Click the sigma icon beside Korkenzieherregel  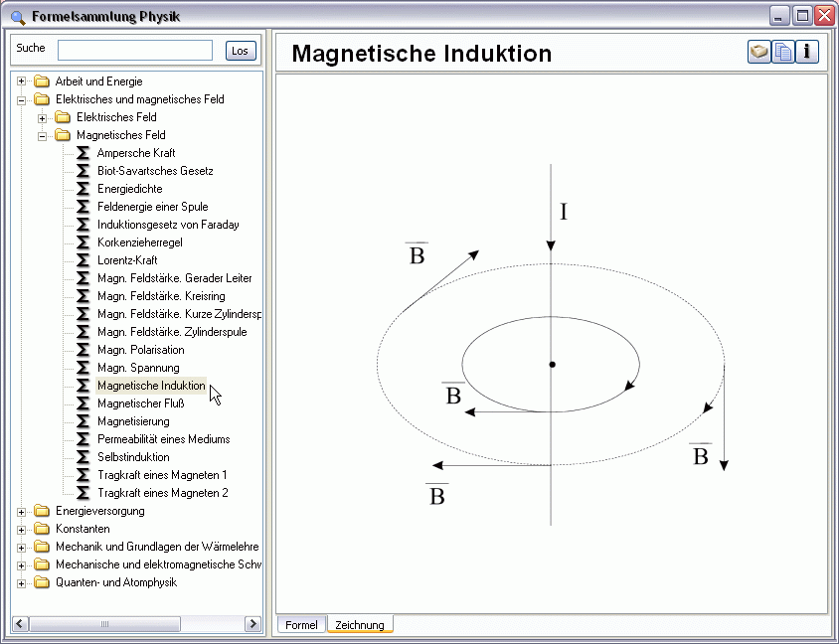click(x=84, y=242)
